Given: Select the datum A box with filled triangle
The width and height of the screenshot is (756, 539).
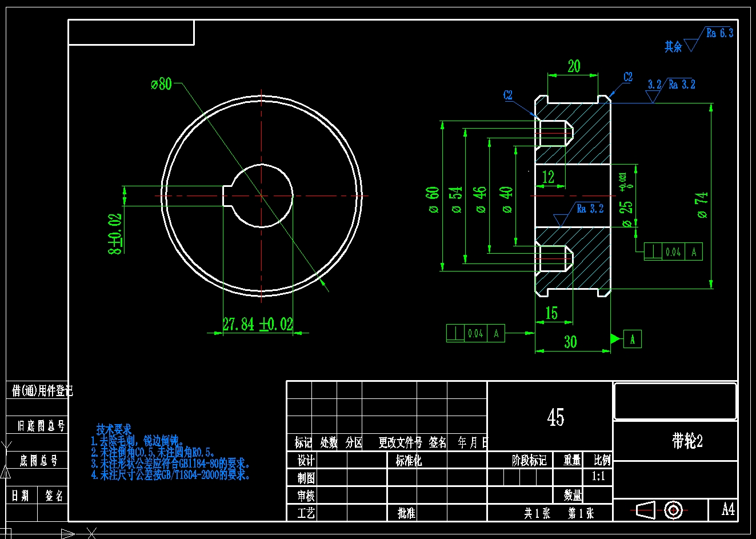Looking at the screenshot, I should pyautogui.click(x=626, y=339).
